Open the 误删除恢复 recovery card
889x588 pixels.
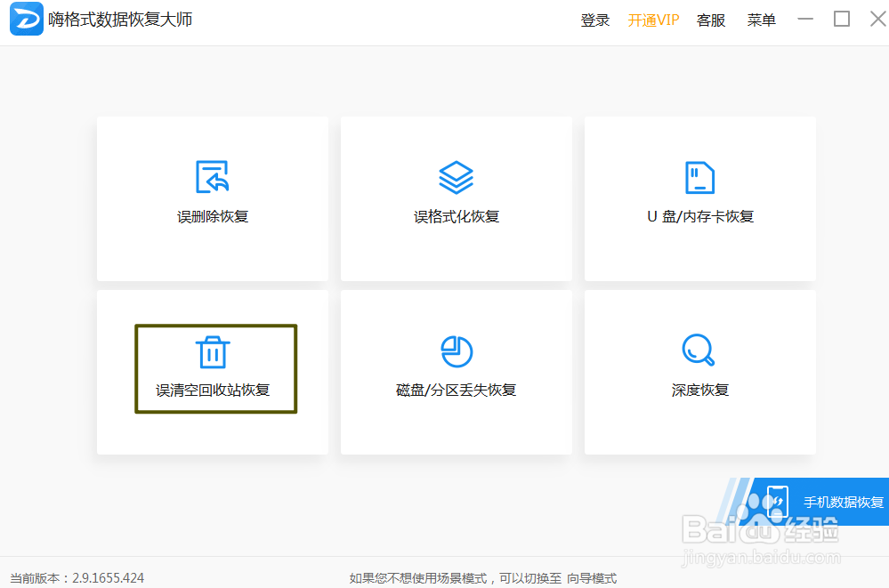tap(212, 198)
